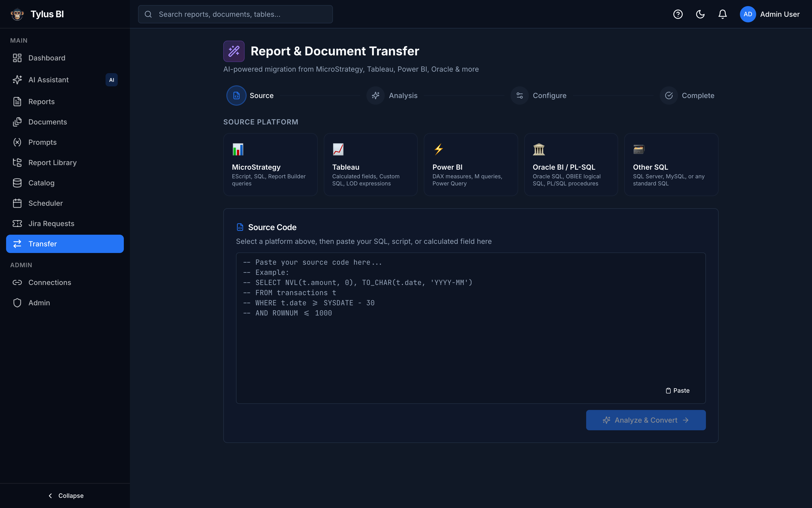Click the SOURCE PLATFORM section label
This screenshot has height=508, width=812.
click(x=261, y=122)
